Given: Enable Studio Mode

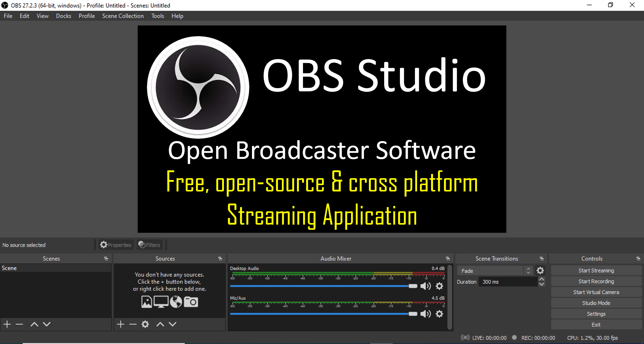Looking at the screenshot, I should (596, 303).
